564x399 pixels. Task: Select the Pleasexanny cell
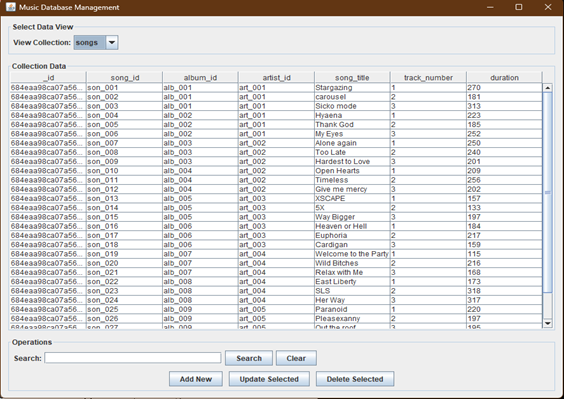pos(352,319)
